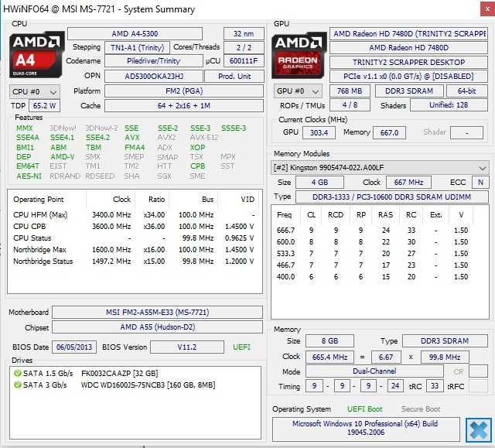The width and height of the screenshot is (495, 448).
Task: Open the CPU #0 selector dropdown
Action: 35,92
